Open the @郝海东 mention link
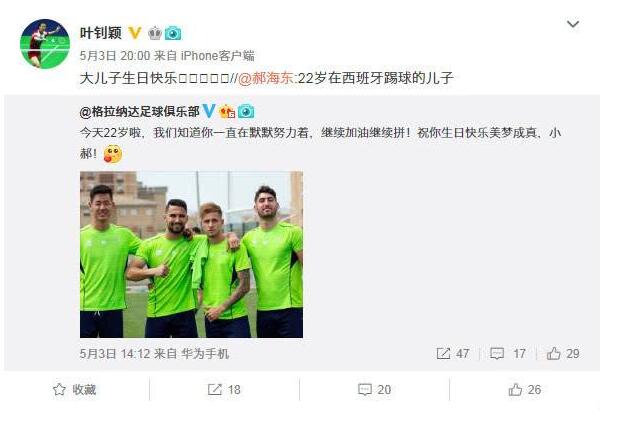This screenshot has width=634, height=421. pos(266,78)
